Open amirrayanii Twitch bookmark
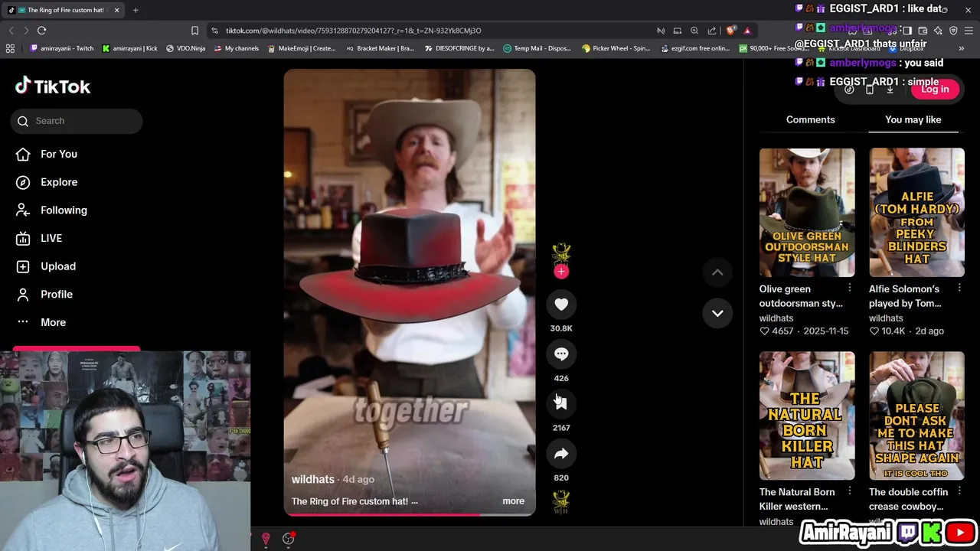This screenshot has height=551, width=980. [61, 48]
